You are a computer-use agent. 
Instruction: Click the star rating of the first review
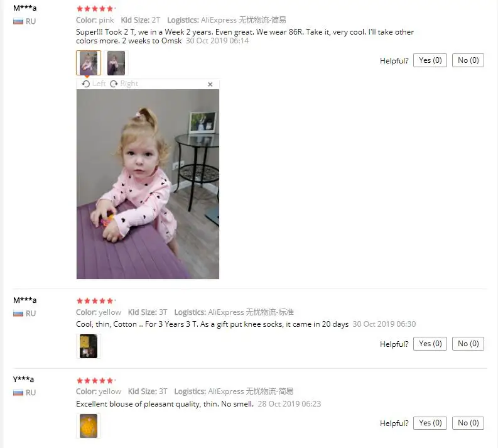pos(95,9)
